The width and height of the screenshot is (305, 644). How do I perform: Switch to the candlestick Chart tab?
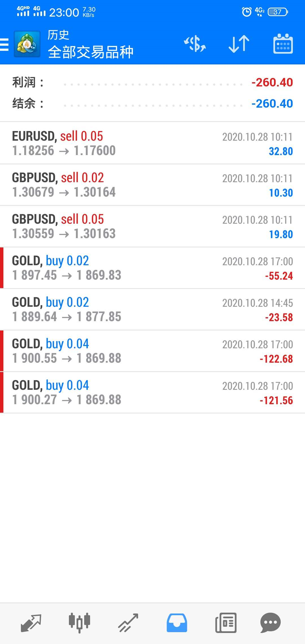(x=79, y=623)
